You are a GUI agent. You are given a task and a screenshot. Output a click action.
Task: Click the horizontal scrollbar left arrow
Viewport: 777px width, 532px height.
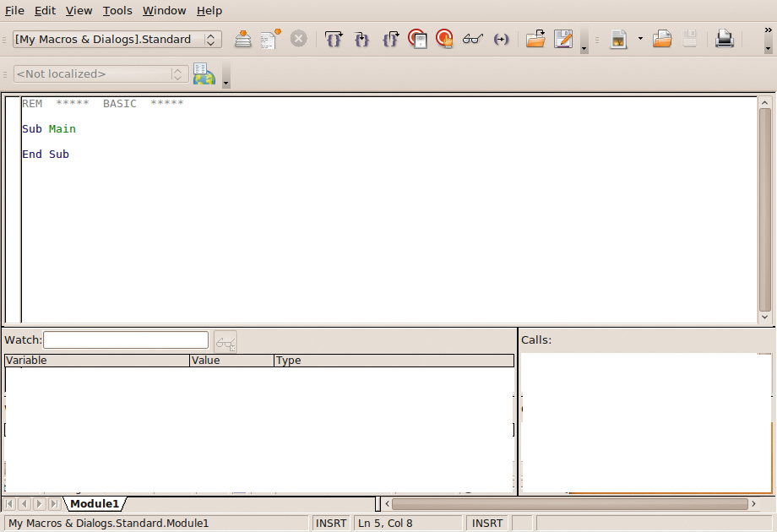pyautogui.click(x=388, y=504)
